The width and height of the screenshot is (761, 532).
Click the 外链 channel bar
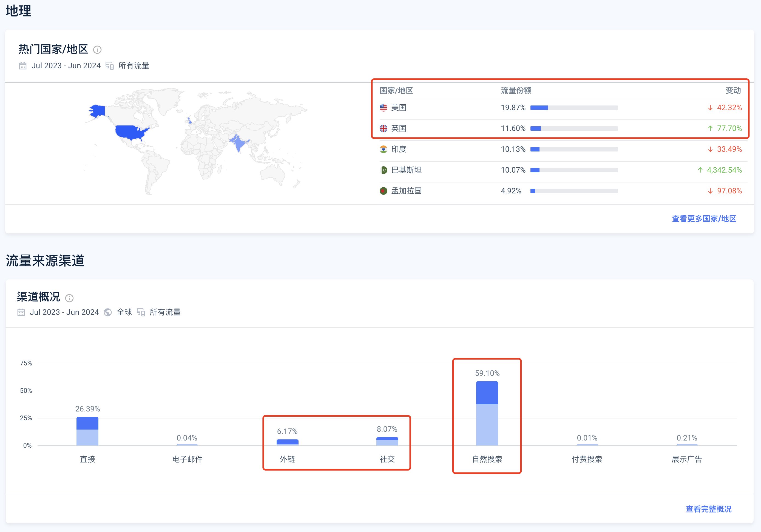point(287,443)
